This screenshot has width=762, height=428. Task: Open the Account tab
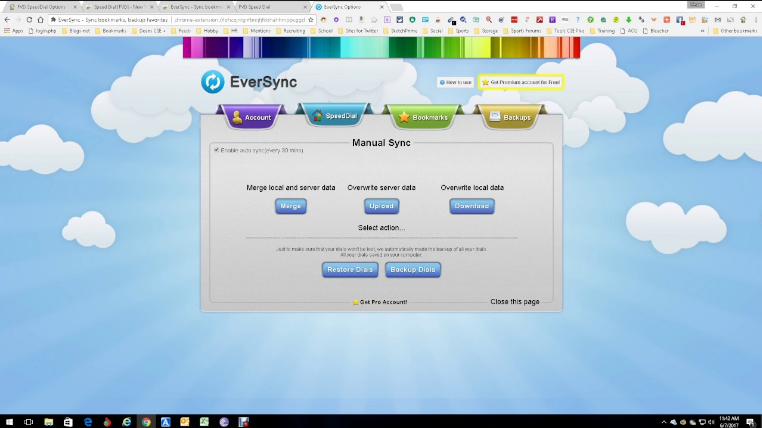[251, 117]
